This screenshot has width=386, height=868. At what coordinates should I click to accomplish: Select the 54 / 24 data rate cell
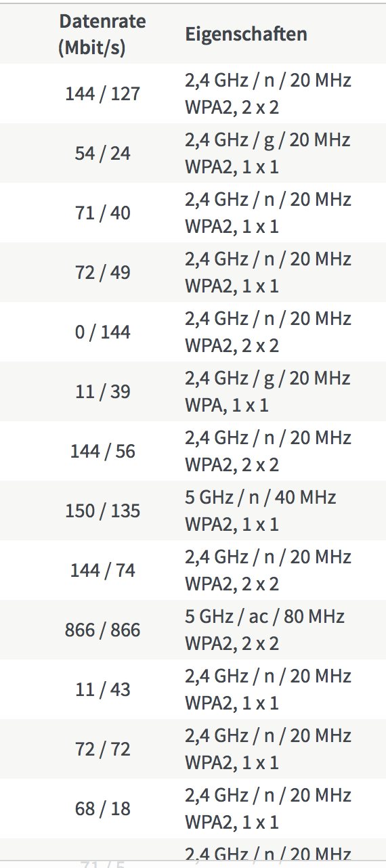102,154
